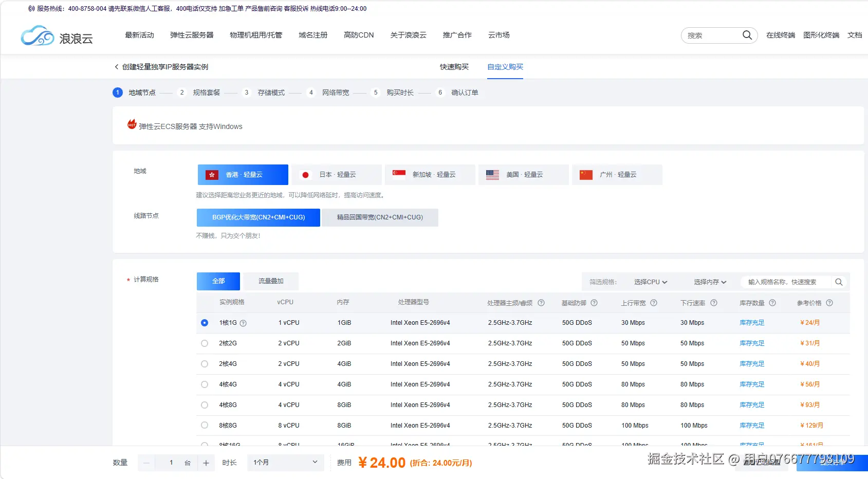Click the help icon next to 1核1G
The height and width of the screenshot is (479, 868).
(243, 323)
